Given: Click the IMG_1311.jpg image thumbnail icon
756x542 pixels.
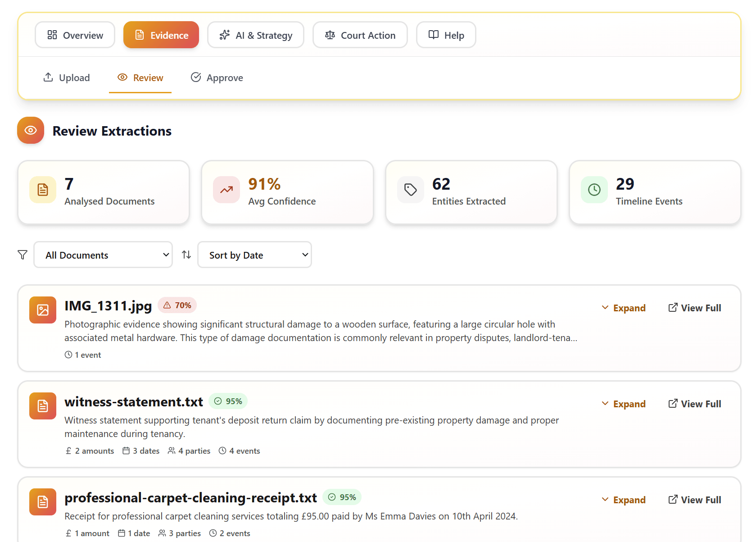Looking at the screenshot, I should (x=42, y=310).
